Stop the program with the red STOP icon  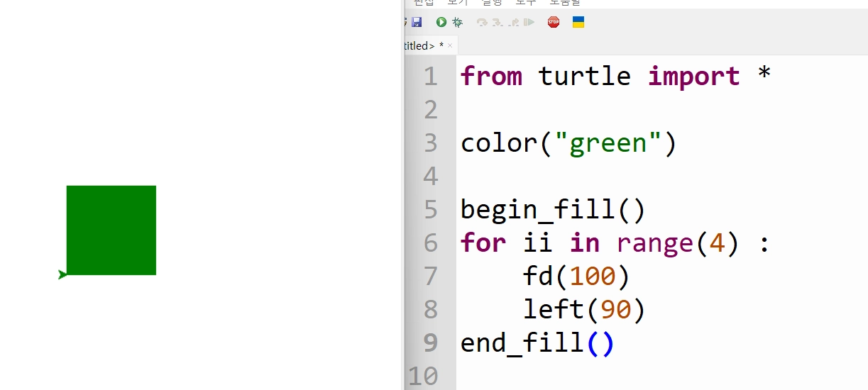click(x=554, y=22)
